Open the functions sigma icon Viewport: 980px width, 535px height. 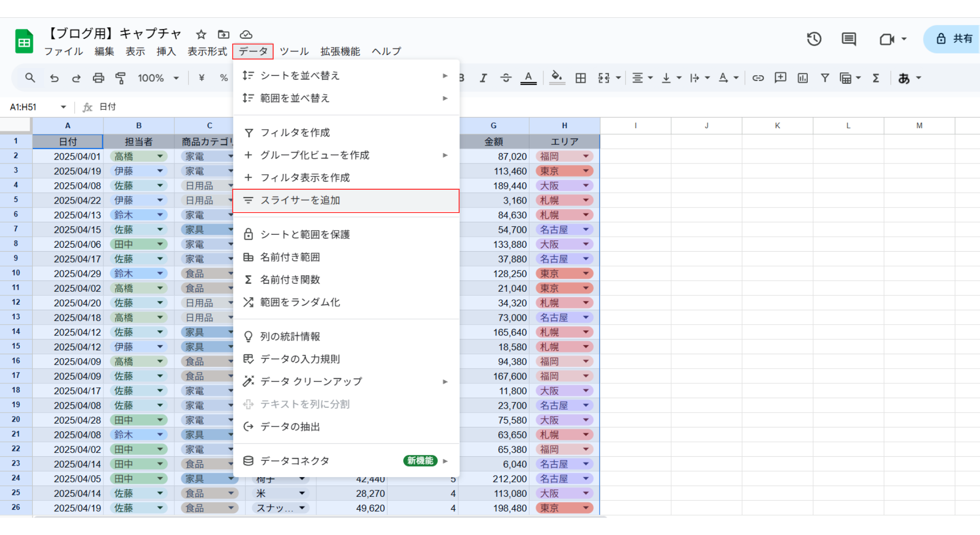coord(876,78)
